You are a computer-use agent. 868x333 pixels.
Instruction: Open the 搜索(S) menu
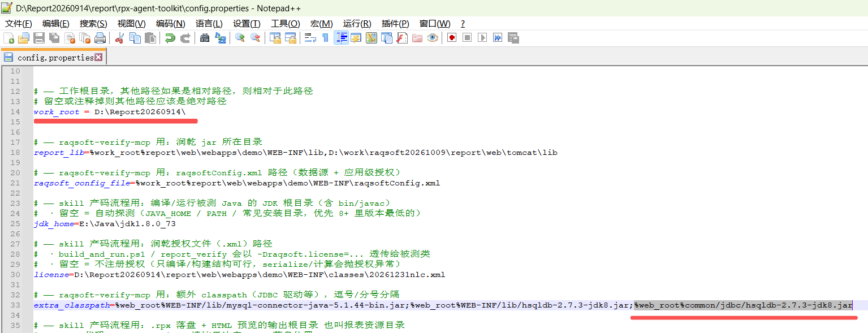click(93, 24)
